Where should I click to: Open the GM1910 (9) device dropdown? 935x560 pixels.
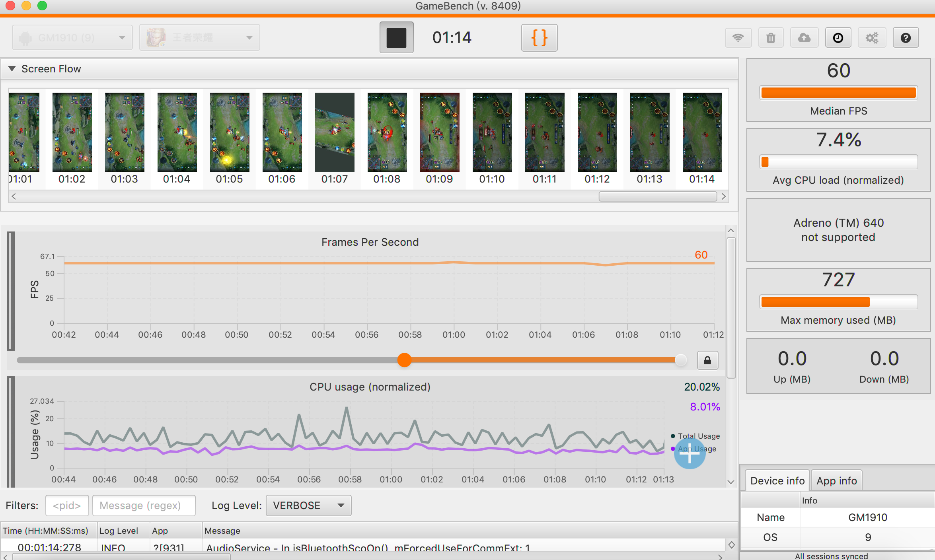point(72,37)
